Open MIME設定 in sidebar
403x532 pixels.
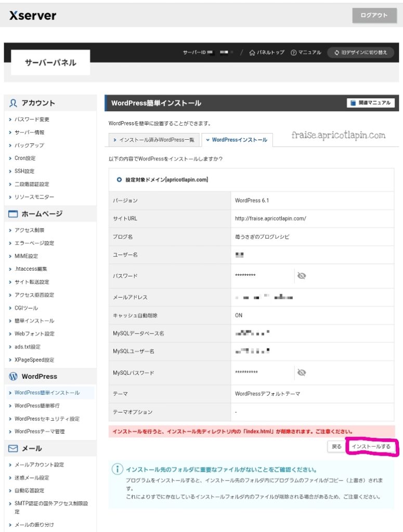[x=26, y=256]
